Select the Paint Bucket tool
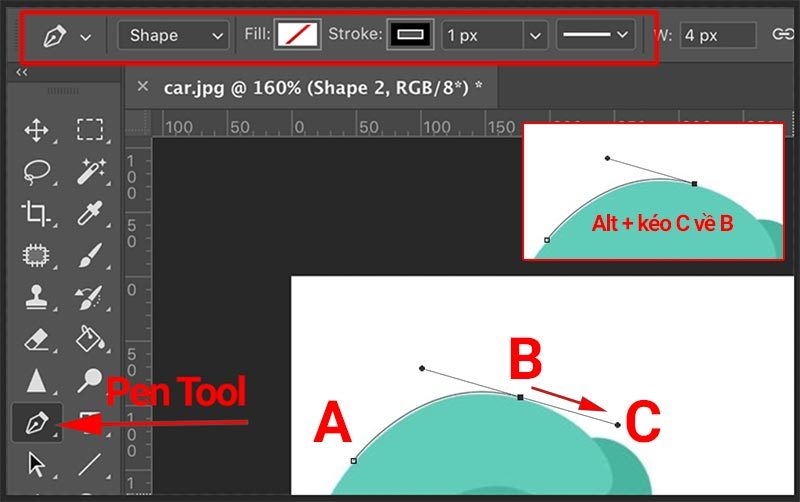The height and width of the screenshot is (502, 800). point(90,339)
